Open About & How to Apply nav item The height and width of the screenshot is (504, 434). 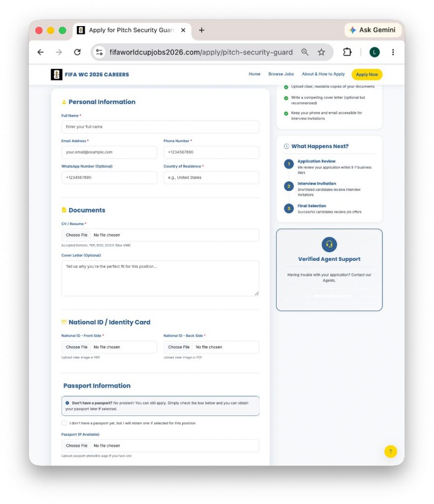323,74
